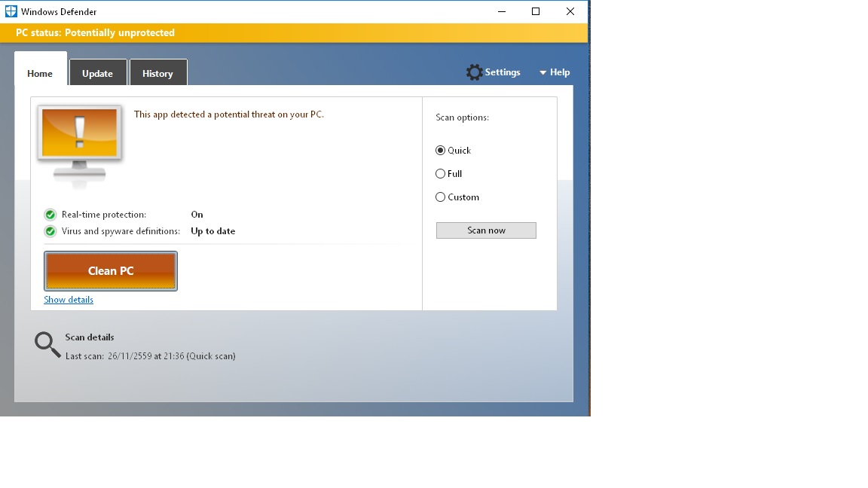Select the Custom scan radio button
The width and height of the screenshot is (868, 488).
[440, 197]
